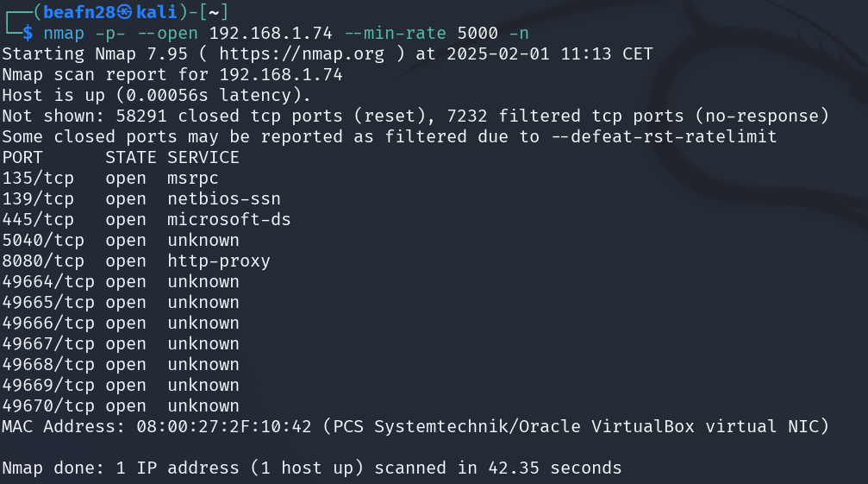Click the https://nmap.org URL
Screen dimensions: 868x484
click(x=302, y=53)
